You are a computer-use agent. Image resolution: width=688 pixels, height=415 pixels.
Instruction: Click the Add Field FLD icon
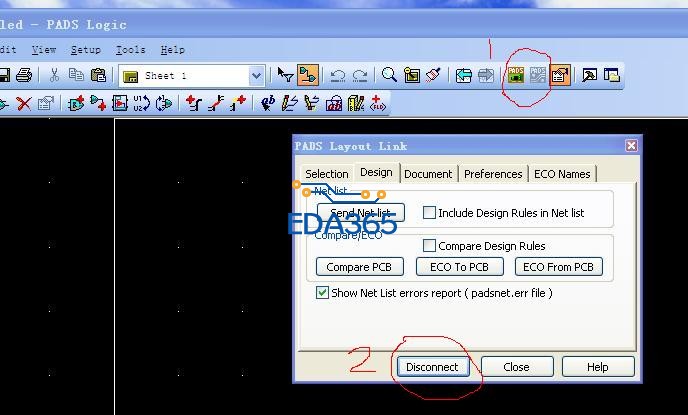[x=378, y=104]
